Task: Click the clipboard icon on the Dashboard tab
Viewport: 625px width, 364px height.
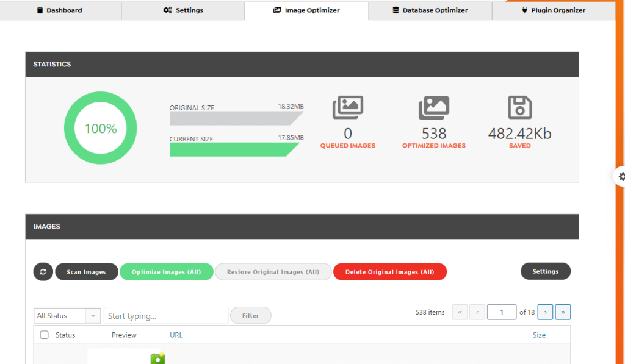Action: (40, 10)
